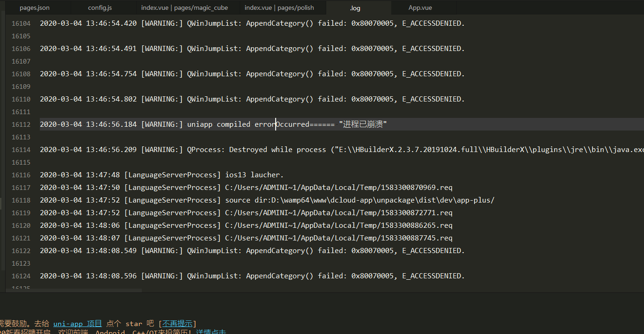Switch to the pages.json tab
This screenshot has height=334, width=644.
(x=34, y=7)
